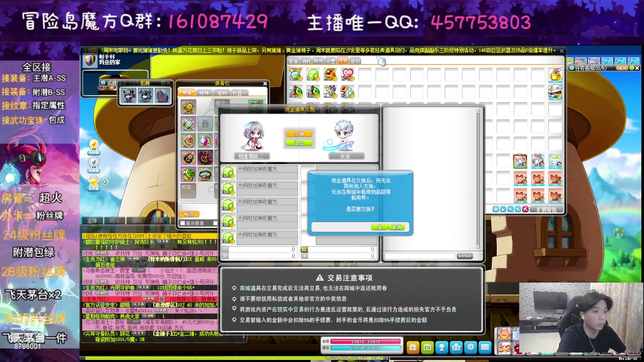
Task: Select the 全体 chat tab
Action: 92,221
